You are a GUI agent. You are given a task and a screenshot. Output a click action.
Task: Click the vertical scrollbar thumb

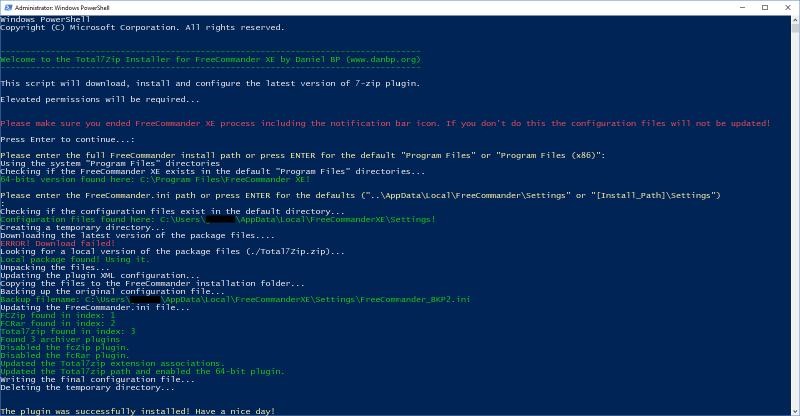(x=795, y=28)
